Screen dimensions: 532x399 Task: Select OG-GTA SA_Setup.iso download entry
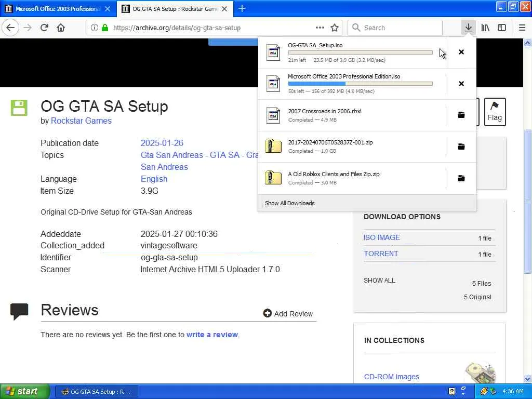click(x=352, y=52)
